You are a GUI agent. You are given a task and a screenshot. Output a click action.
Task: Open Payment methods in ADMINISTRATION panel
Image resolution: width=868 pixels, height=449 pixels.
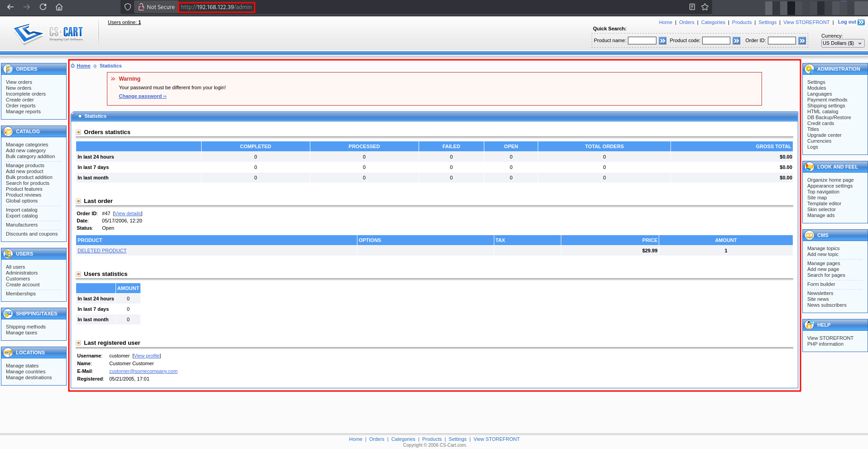click(x=827, y=100)
